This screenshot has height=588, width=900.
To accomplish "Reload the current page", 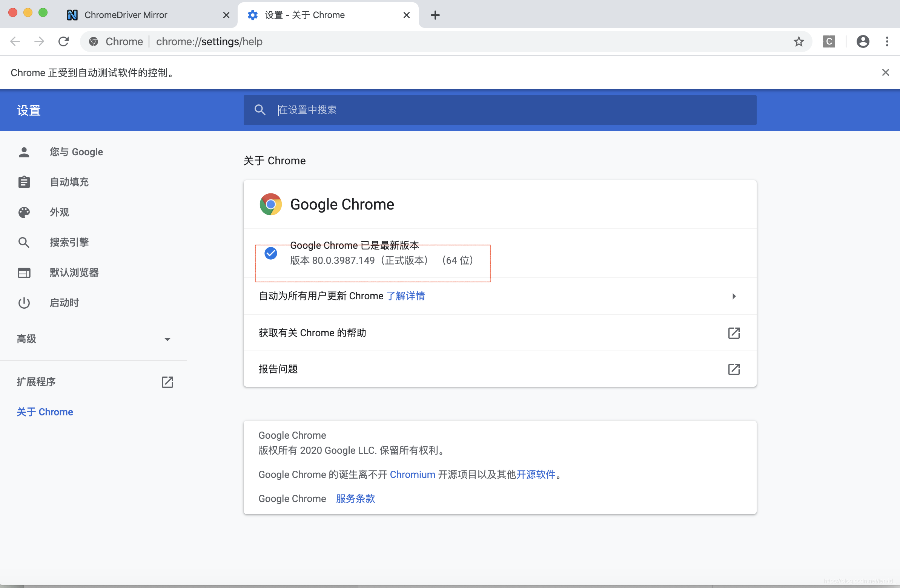I will (63, 41).
